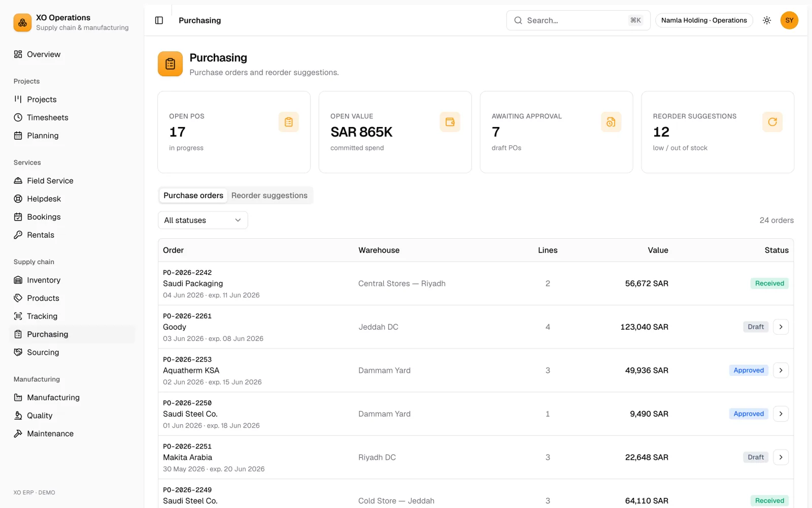
Task: Open Namla Holding · Operations switcher
Action: point(704,20)
